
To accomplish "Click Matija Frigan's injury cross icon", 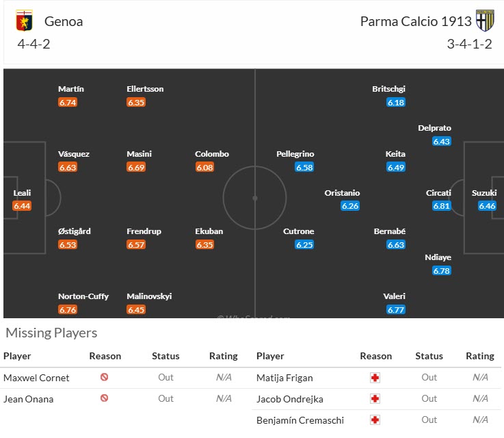I will tap(375, 377).
